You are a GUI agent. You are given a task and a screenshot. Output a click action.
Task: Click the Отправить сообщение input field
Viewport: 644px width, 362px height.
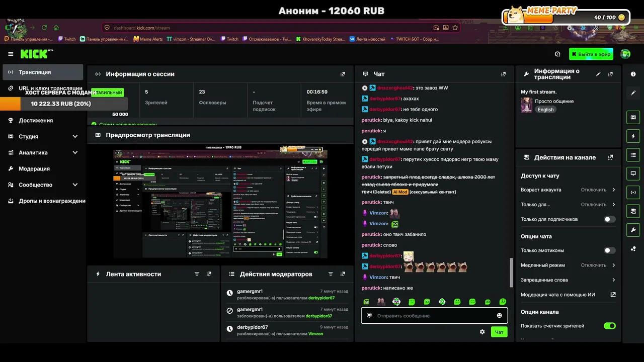[x=434, y=316]
